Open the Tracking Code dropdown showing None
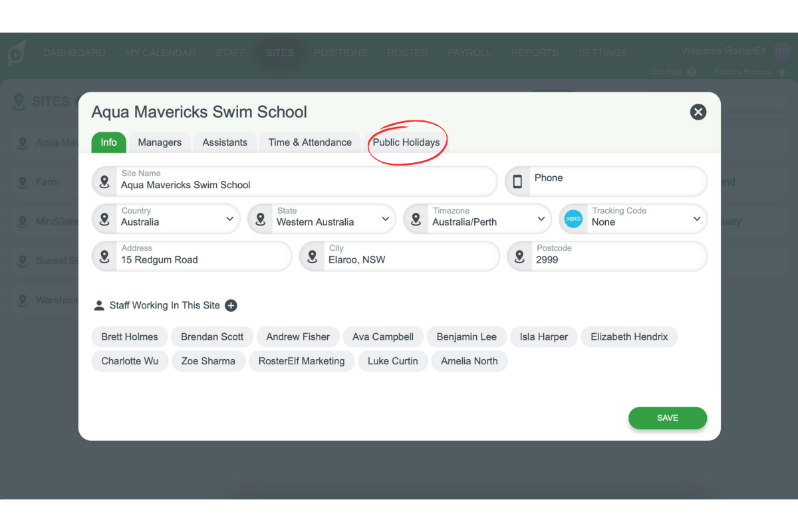 pyautogui.click(x=696, y=219)
